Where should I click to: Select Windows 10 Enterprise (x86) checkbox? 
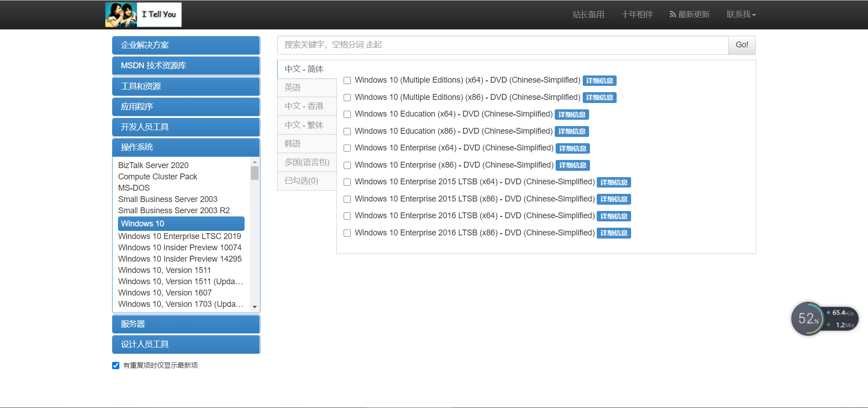point(347,165)
